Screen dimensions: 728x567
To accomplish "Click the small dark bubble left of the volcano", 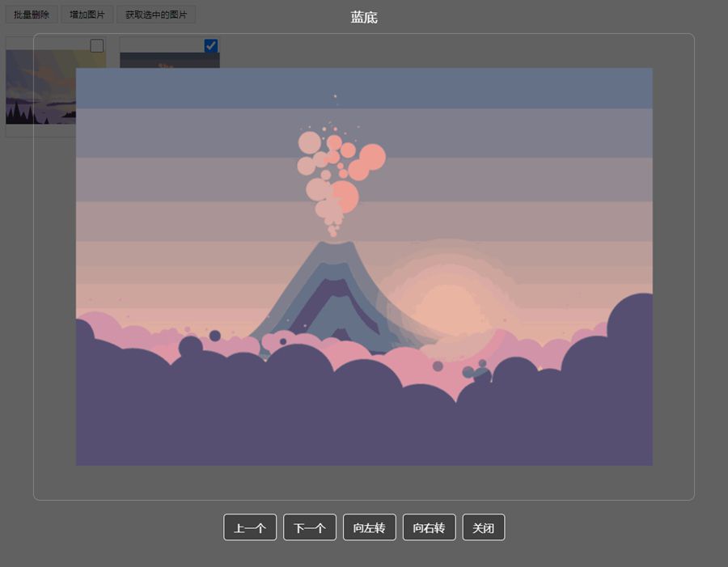I will [215, 336].
